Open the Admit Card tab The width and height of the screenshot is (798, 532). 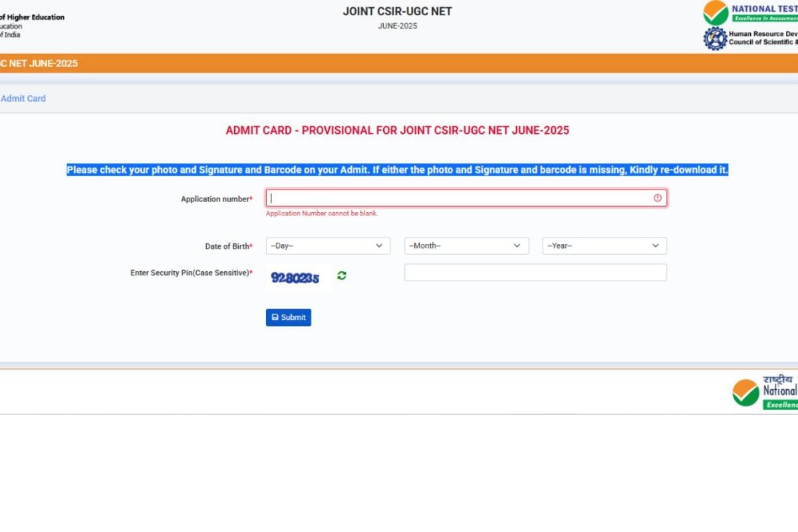point(23,98)
